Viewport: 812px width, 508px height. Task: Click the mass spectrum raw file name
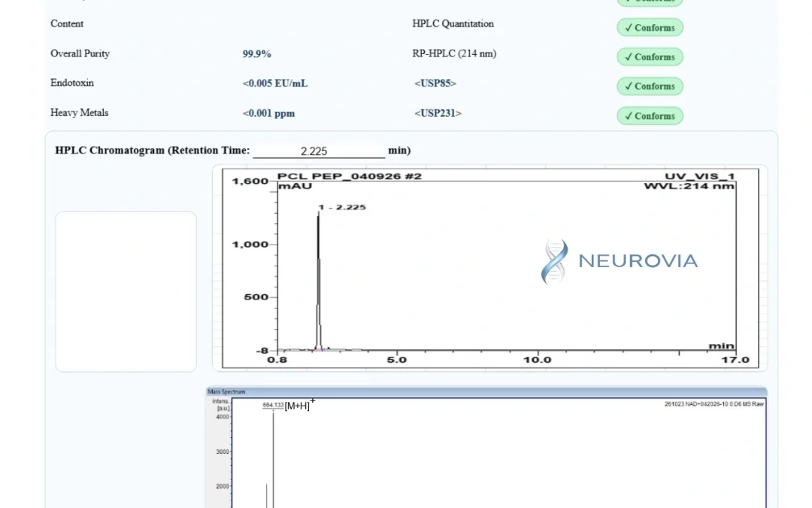714,404
